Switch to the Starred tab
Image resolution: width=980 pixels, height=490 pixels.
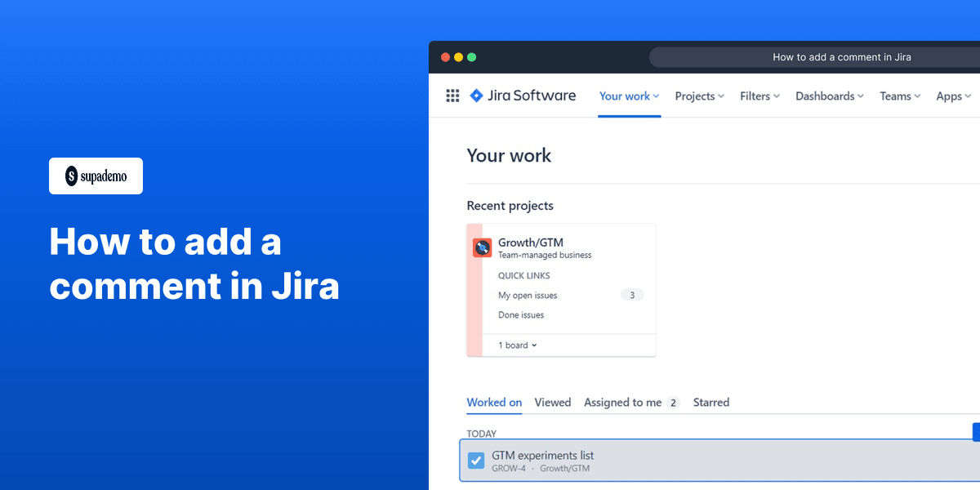(710, 402)
